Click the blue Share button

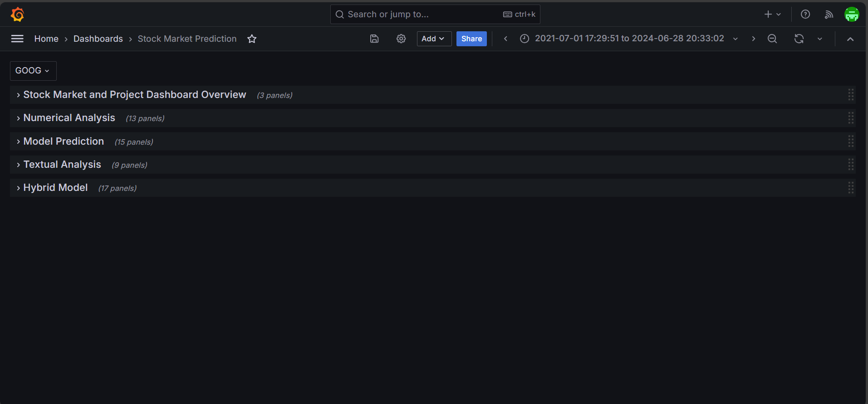471,39
